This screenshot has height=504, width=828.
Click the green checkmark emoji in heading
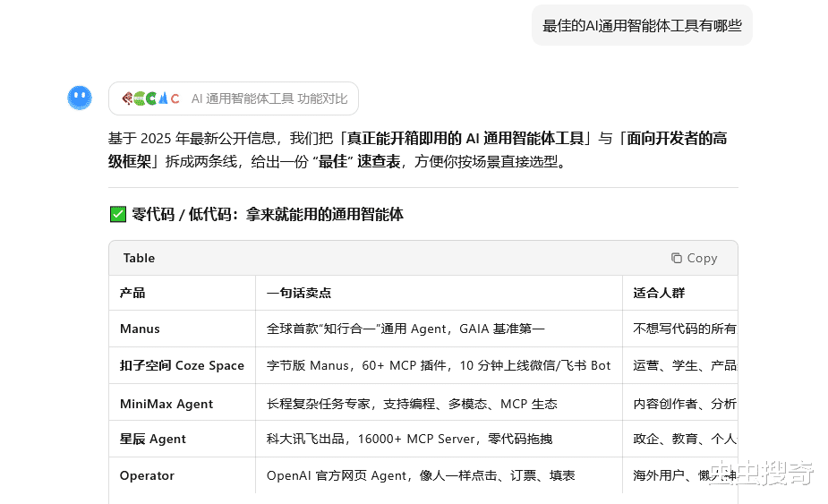pos(118,215)
